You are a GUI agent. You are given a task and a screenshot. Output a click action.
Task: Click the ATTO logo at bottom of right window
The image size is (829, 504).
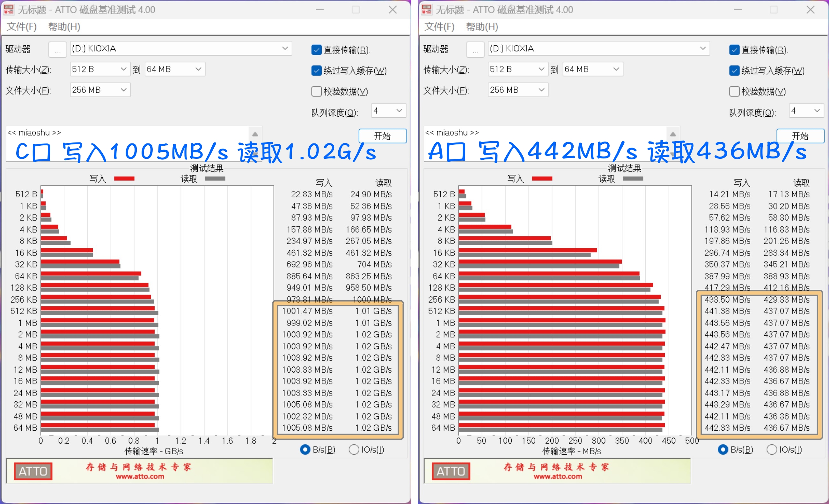pyautogui.click(x=451, y=471)
